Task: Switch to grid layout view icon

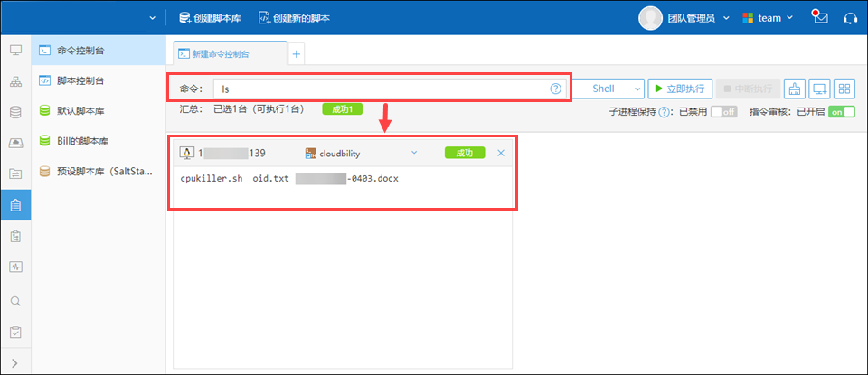Action: [x=844, y=89]
